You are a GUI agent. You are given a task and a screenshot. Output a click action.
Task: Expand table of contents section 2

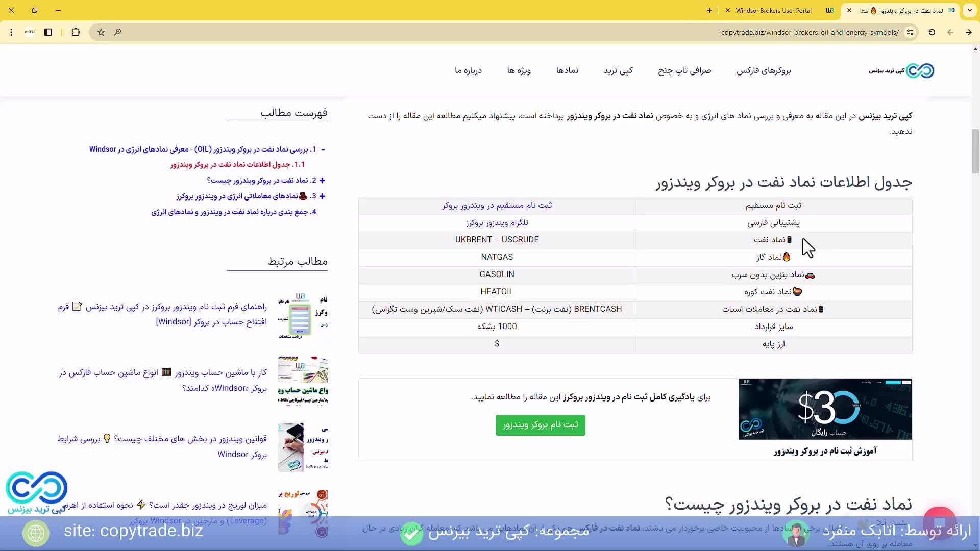[322, 181]
